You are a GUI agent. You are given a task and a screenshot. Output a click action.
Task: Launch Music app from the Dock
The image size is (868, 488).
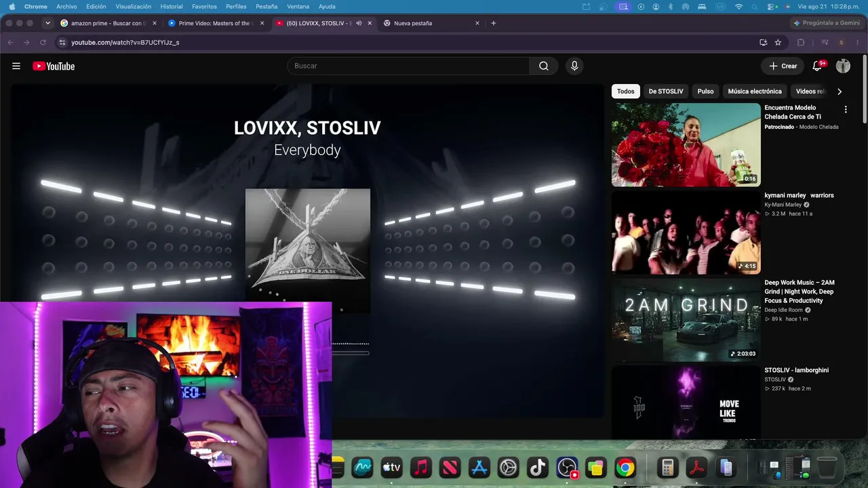421,467
